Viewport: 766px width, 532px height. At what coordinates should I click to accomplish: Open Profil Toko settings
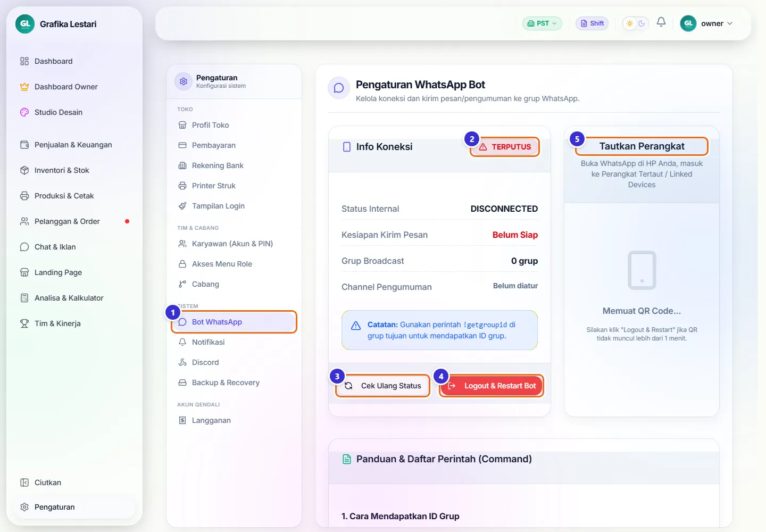coord(234,125)
